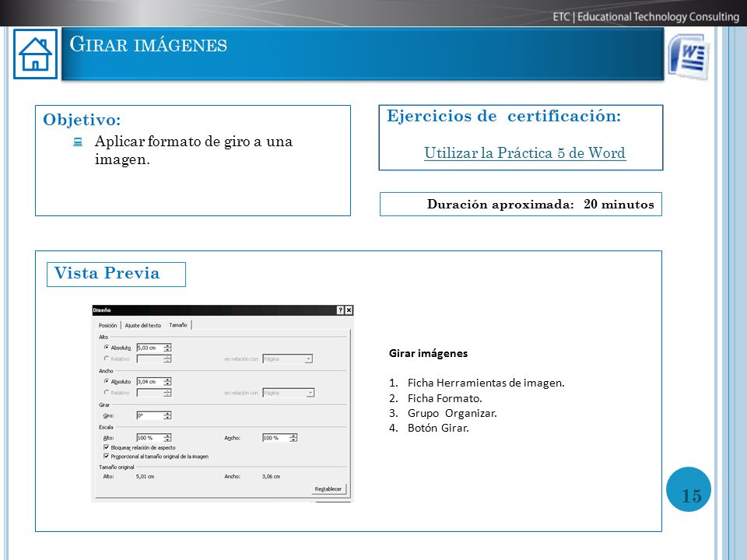Select the Absoluto radio button under Ancho
Image resolution: width=747 pixels, height=560 pixels.
point(107,381)
